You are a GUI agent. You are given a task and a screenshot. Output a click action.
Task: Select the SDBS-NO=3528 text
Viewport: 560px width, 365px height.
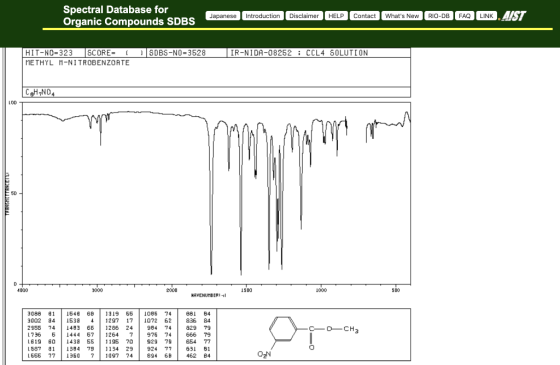click(177, 53)
